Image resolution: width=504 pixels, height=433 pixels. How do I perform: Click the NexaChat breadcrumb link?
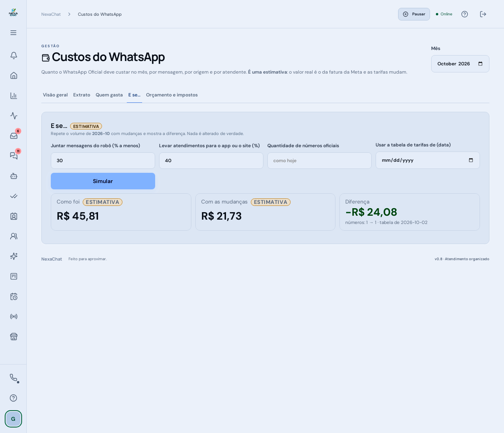pos(51,14)
